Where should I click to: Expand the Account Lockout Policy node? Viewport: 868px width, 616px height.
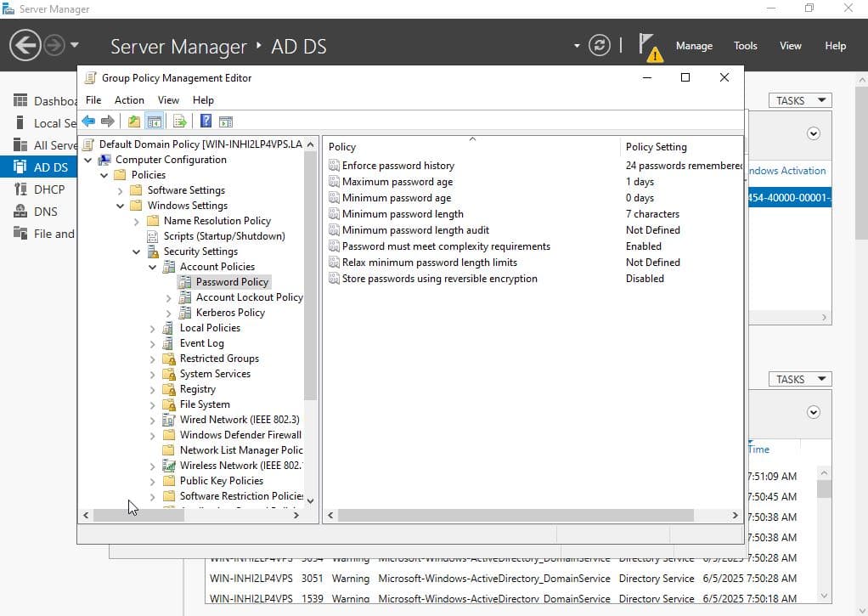tap(169, 297)
